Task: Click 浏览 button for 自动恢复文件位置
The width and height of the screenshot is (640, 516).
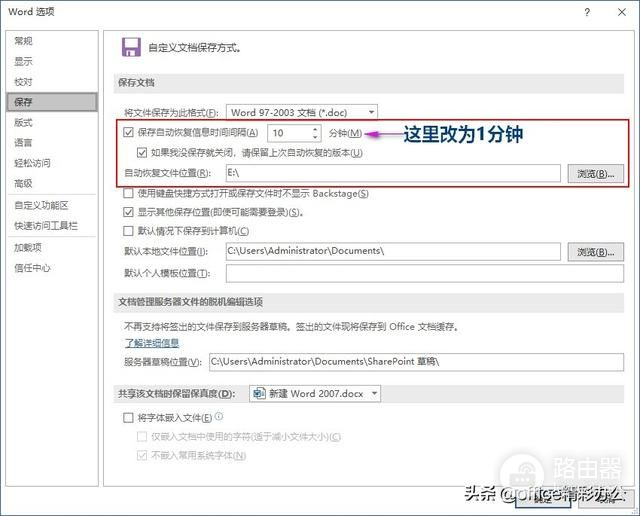Action: (x=596, y=174)
